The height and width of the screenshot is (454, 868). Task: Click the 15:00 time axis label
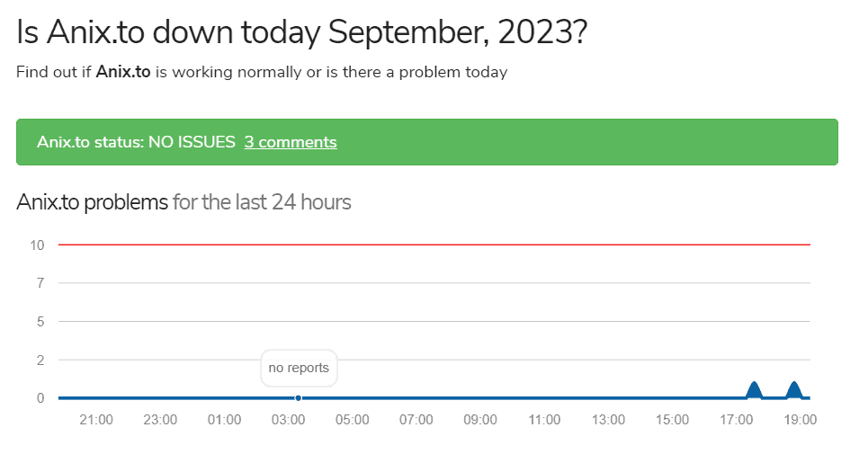(x=672, y=420)
